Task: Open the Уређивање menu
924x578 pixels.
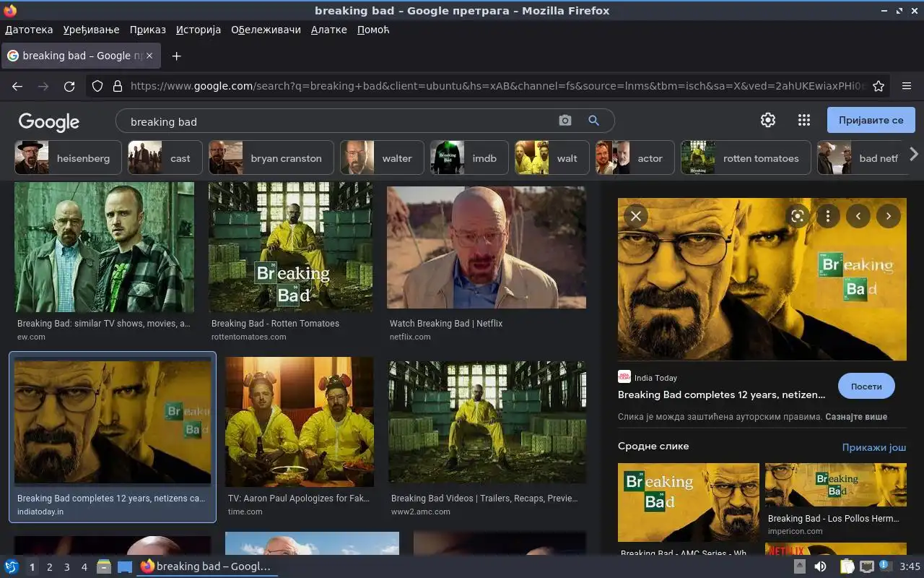Action: pos(91,30)
